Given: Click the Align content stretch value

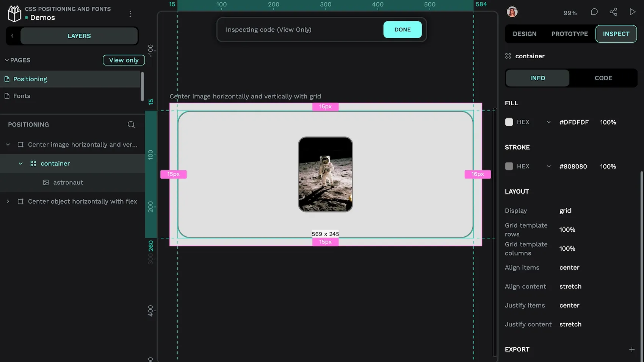Looking at the screenshot, I should tap(570, 286).
